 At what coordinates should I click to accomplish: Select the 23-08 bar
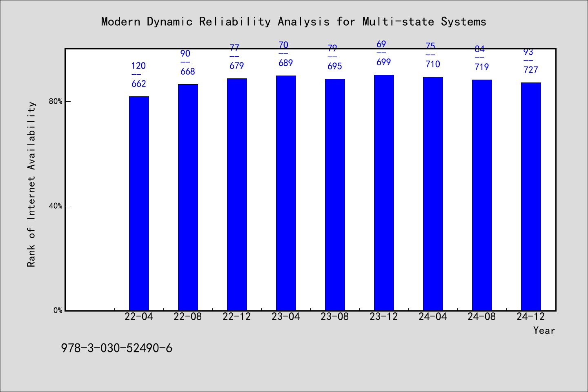click(x=335, y=195)
